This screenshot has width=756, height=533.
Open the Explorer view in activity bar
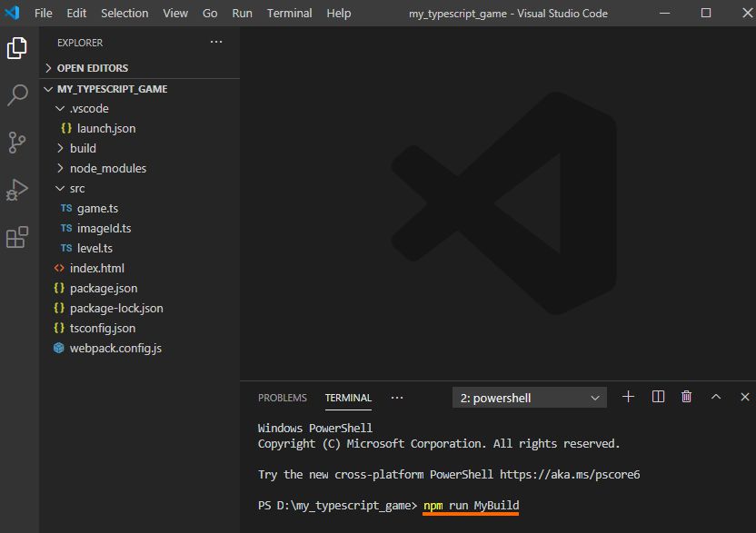click(17, 48)
